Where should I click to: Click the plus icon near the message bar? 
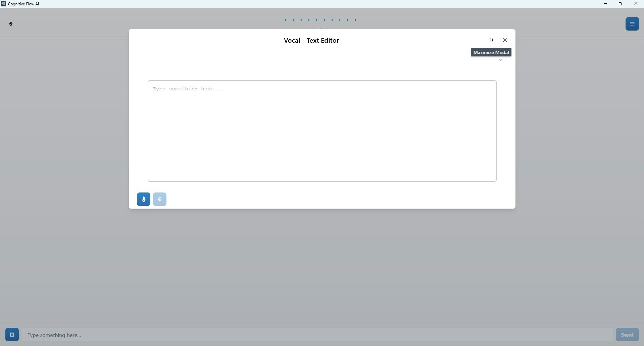[x=11, y=335]
